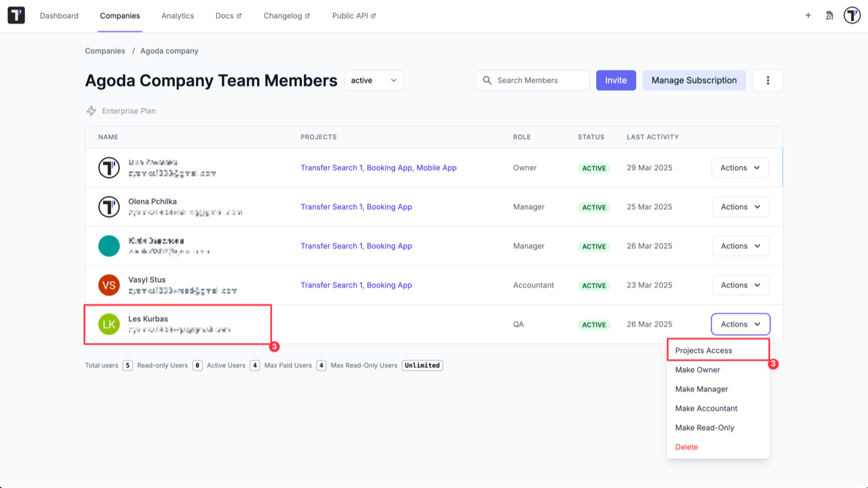Click the plus icon in the top bar

[808, 15]
